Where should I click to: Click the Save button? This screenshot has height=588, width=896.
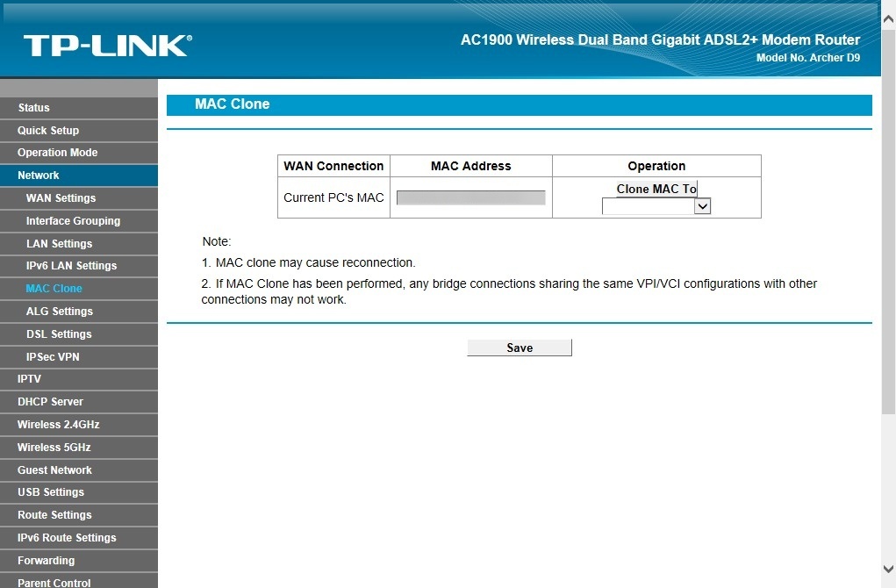[x=519, y=347]
